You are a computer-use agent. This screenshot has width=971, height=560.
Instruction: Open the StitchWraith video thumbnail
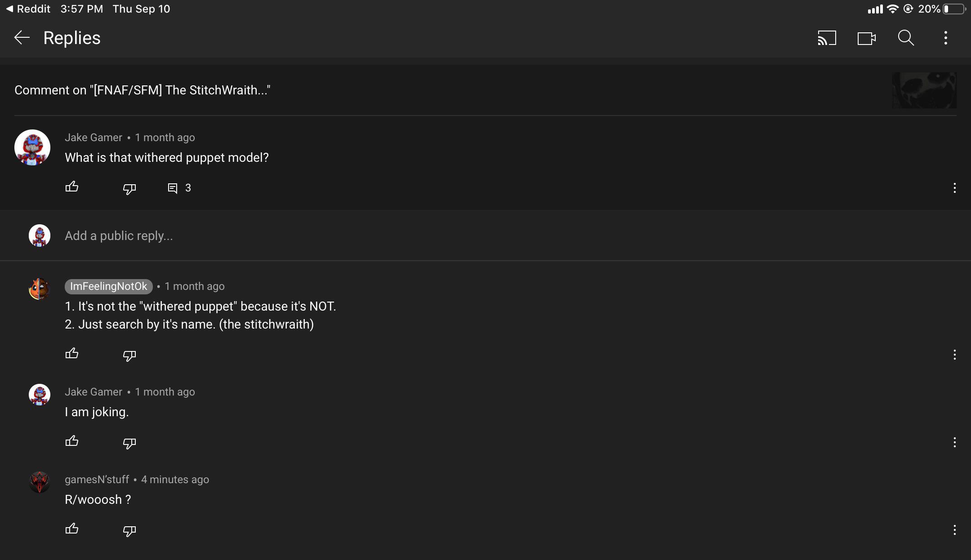(x=924, y=90)
